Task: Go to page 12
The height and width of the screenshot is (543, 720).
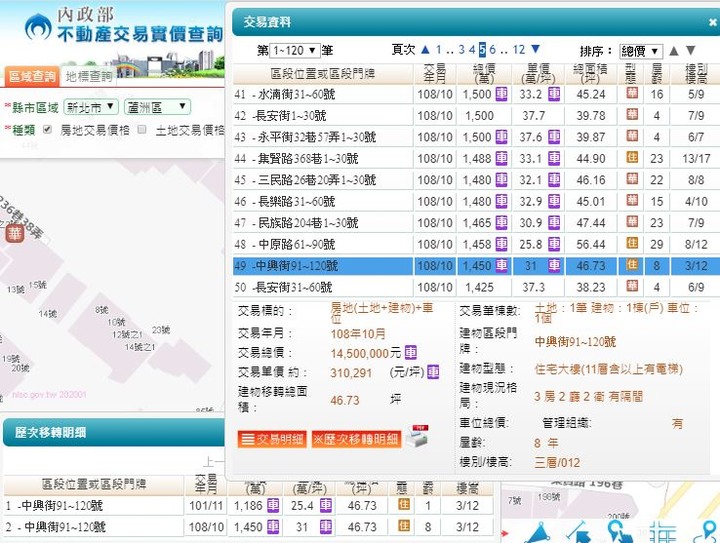Action: click(x=519, y=50)
